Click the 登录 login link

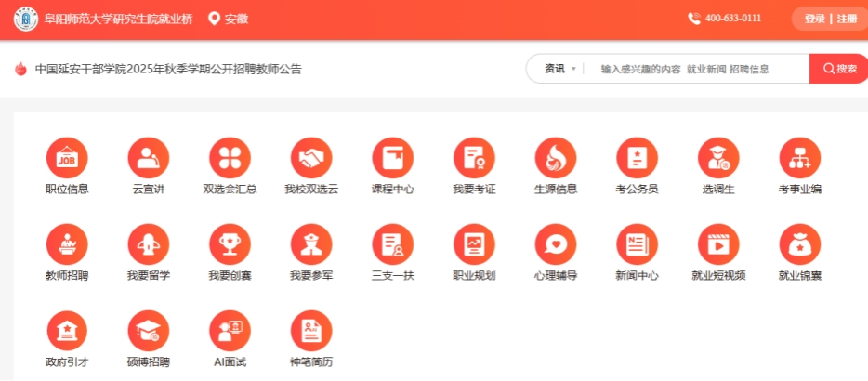(815, 19)
